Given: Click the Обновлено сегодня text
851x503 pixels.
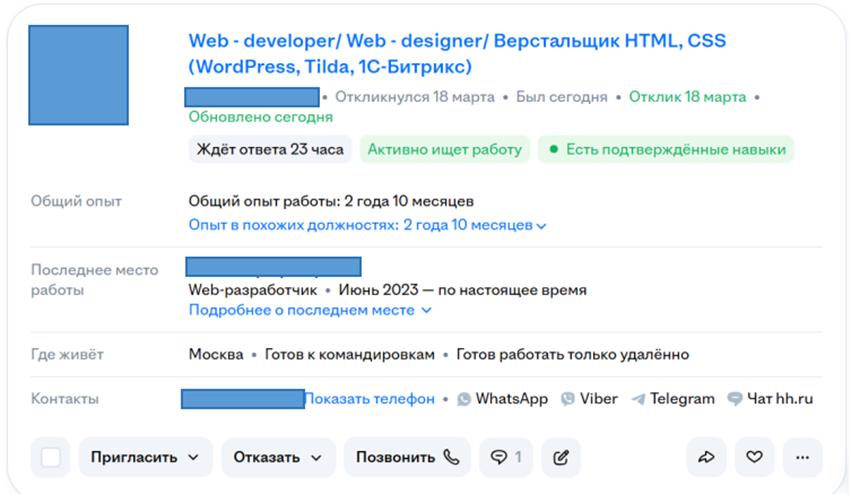Looking at the screenshot, I should (x=261, y=117).
